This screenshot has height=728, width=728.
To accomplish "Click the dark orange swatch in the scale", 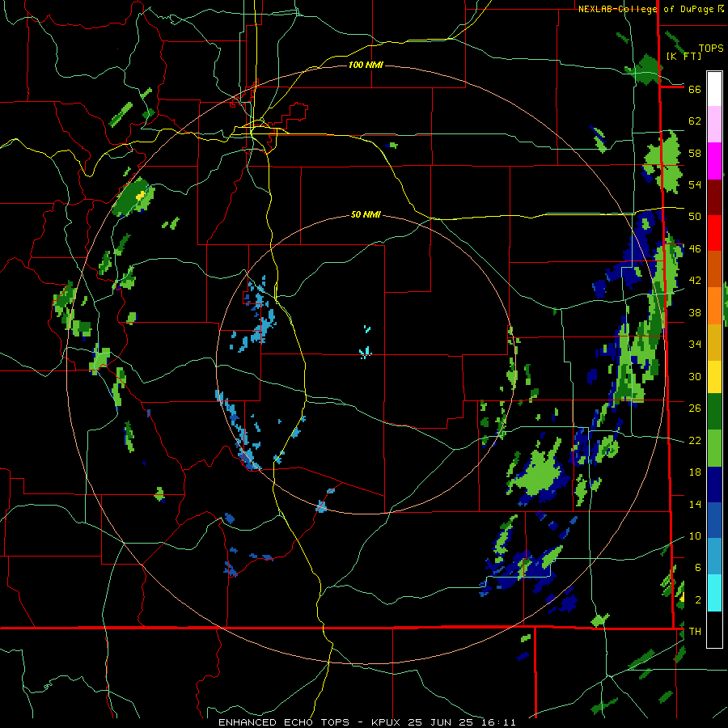I will tap(714, 269).
